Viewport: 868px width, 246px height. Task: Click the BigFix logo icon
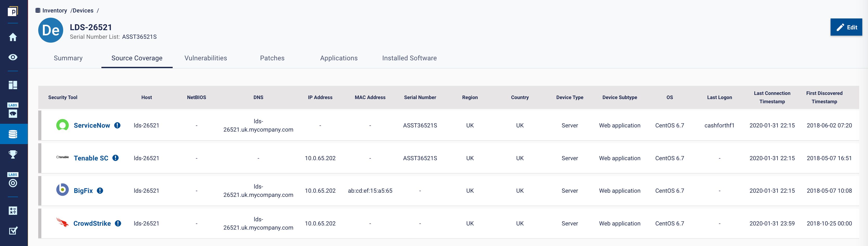(x=62, y=190)
